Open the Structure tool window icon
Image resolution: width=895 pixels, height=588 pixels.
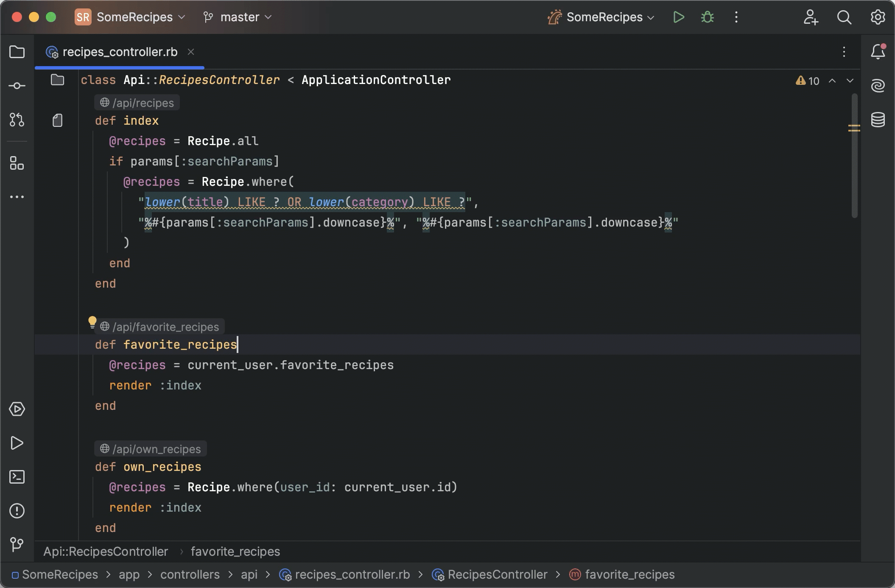coord(17,163)
